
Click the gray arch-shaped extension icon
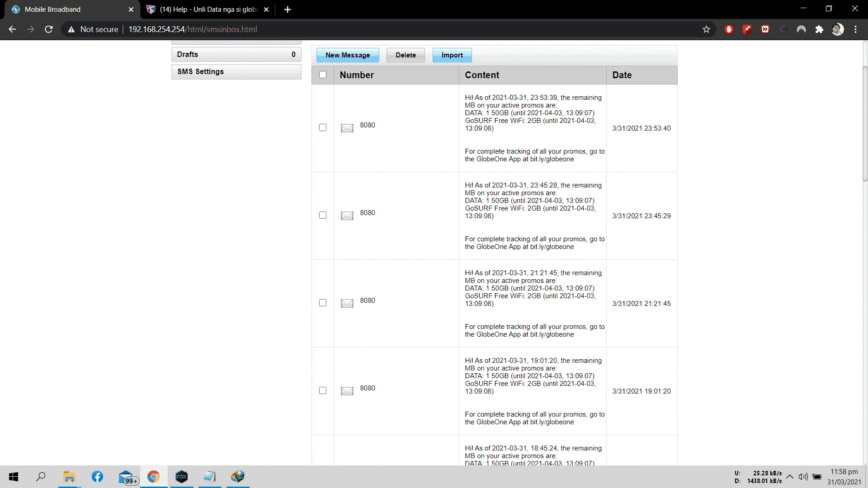tap(801, 29)
